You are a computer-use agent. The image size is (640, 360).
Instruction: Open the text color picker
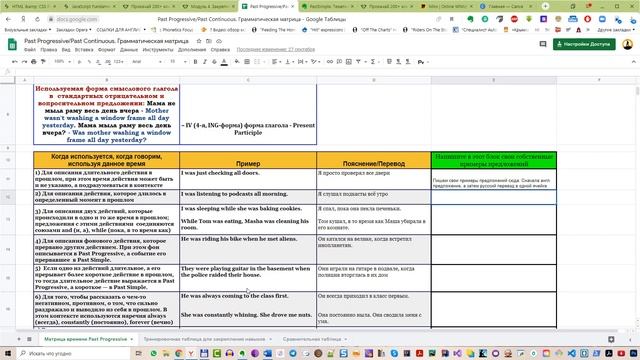pos(224,62)
